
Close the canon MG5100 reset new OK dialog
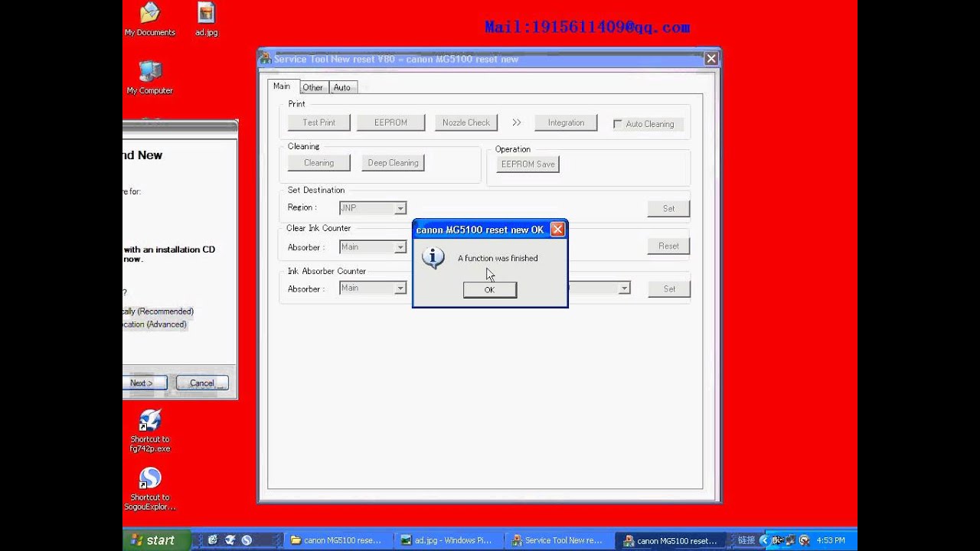tap(557, 229)
